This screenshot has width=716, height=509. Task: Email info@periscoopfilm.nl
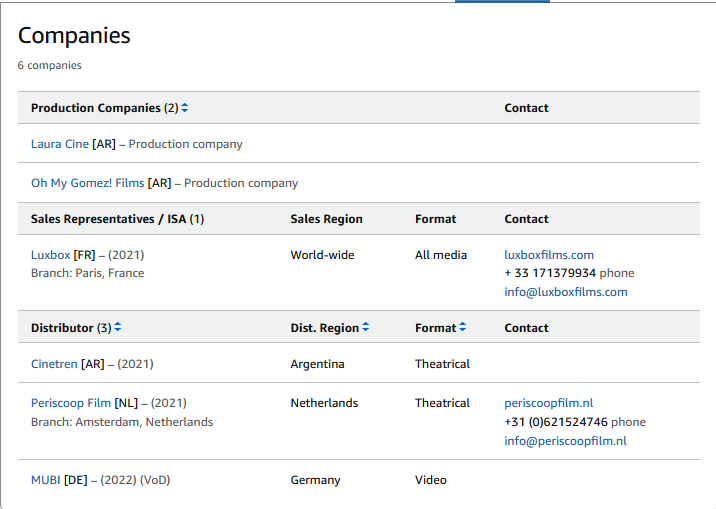tap(565, 441)
